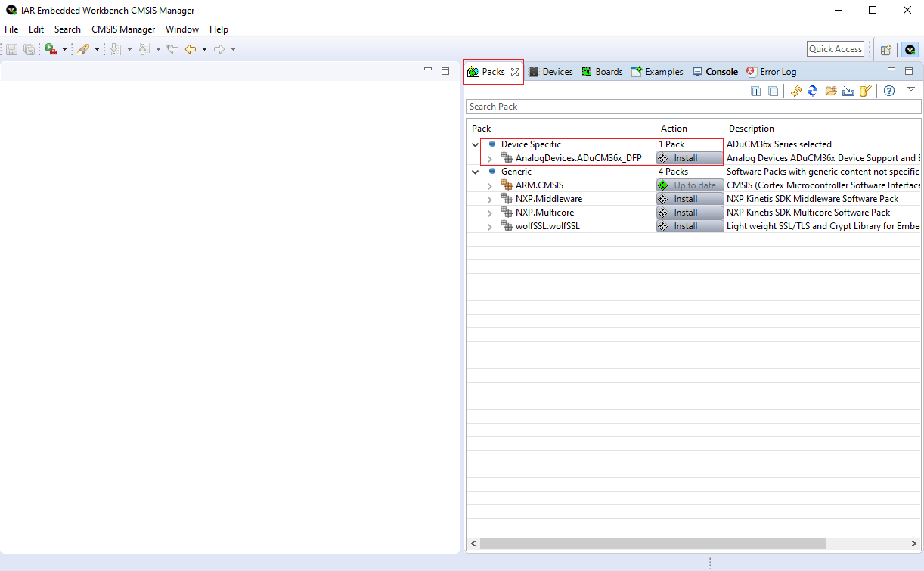Switch to the Devices tab
The image size is (924, 571).
tap(550, 72)
